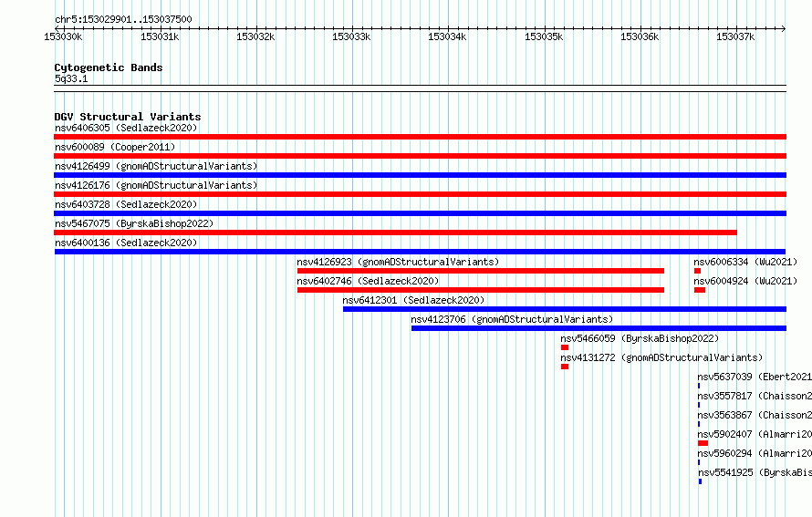Click the nsv600089 red variant bar
This screenshot has width=812, height=517.
pos(420,156)
